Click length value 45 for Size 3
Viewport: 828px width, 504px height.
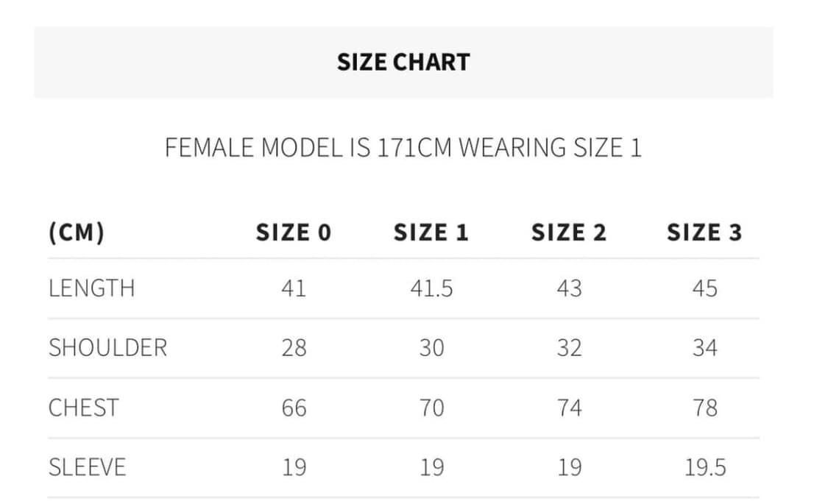click(705, 288)
